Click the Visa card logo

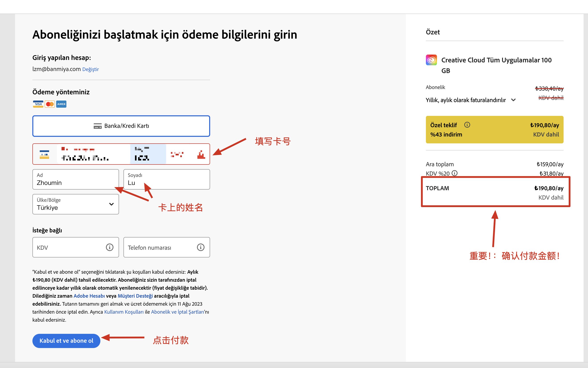click(38, 104)
